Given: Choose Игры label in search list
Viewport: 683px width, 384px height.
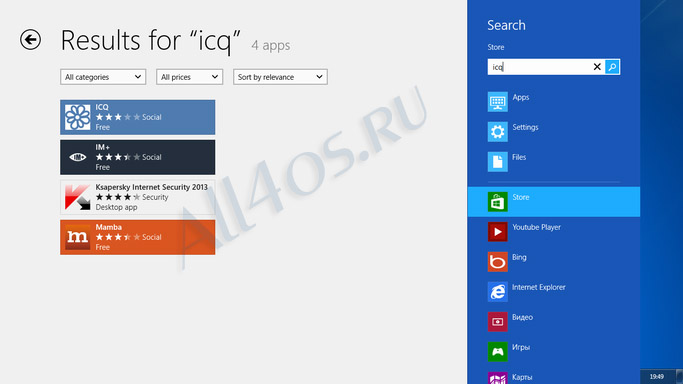Looking at the screenshot, I should [x=521, y=347].
